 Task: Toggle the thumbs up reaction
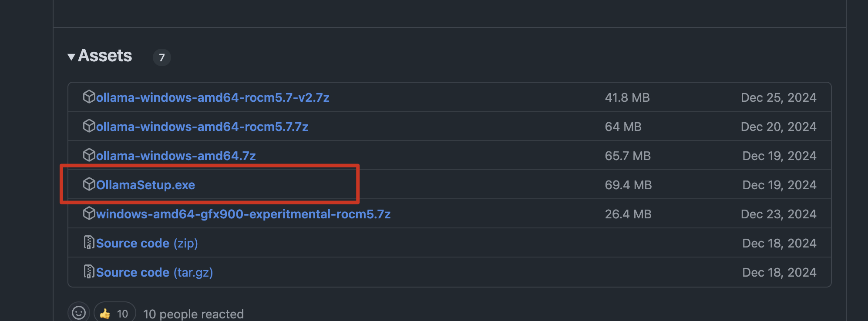[114, 313]
